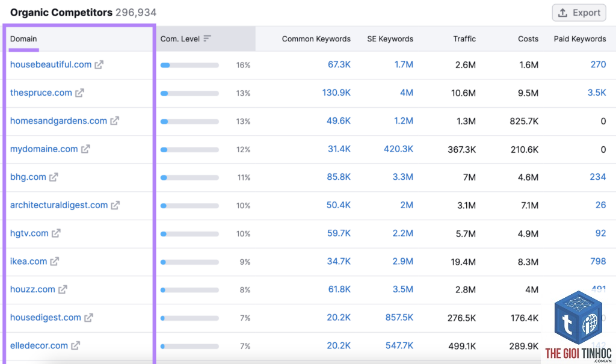This screenshot has height=364, width=616.
Task: Open bhg.com external link icon
Action: pos(54,177)
